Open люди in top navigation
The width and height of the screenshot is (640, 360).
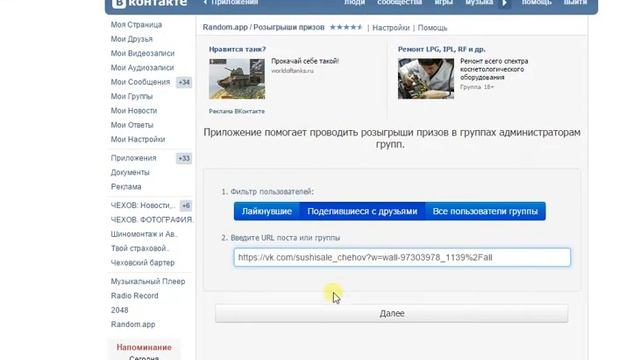coord(354,2)
